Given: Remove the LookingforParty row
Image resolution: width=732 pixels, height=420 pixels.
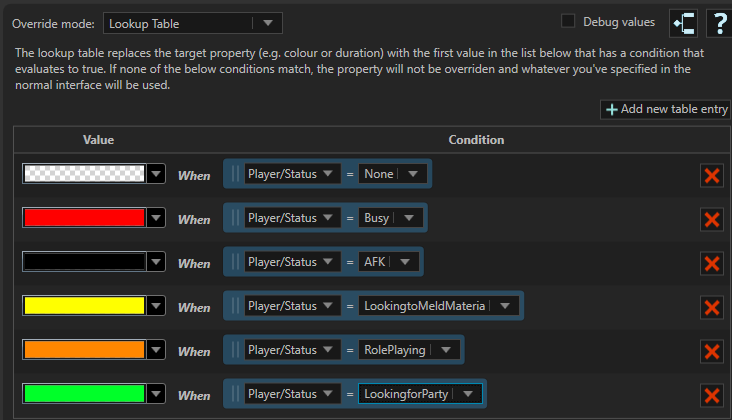Looking at the screenshot, I should tap(712, 396).
